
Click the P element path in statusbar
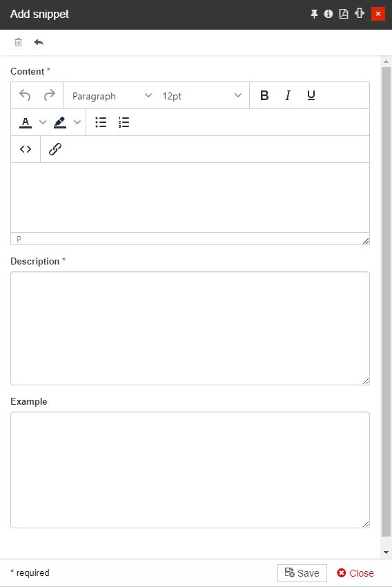[x=19, y=239]
